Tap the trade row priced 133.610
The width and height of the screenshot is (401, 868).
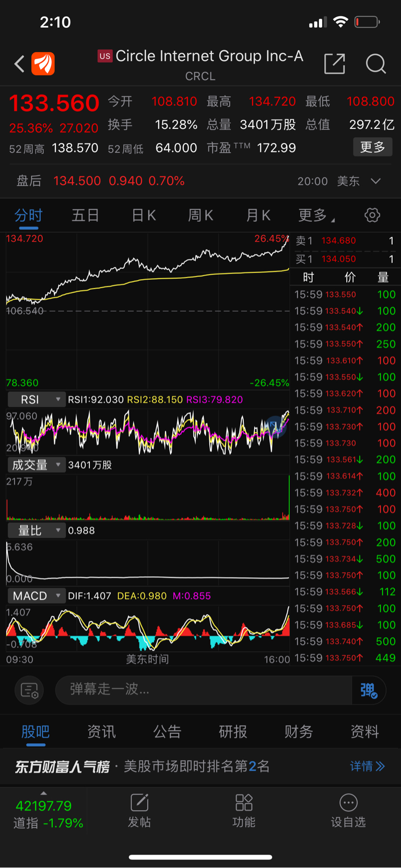345,361
